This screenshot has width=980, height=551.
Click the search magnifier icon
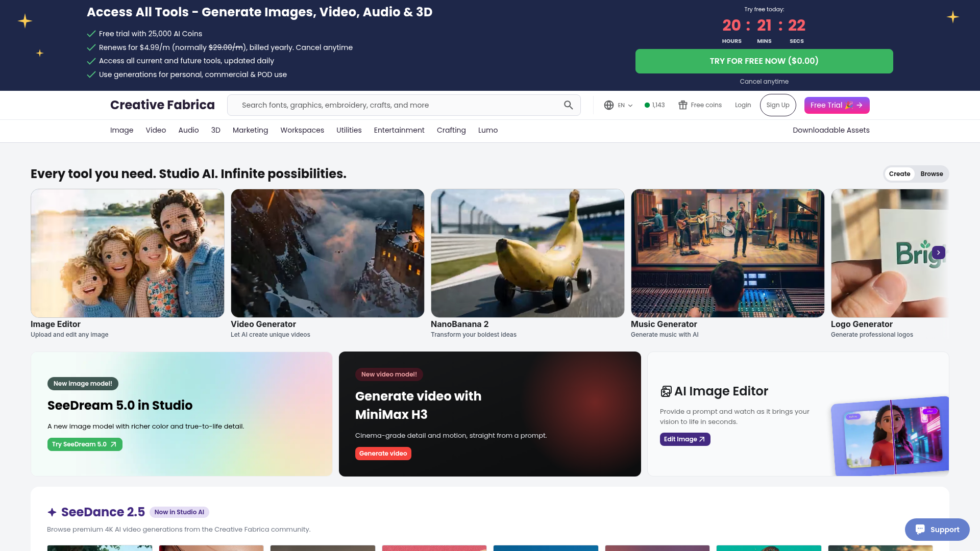click(x=568, y=105)
